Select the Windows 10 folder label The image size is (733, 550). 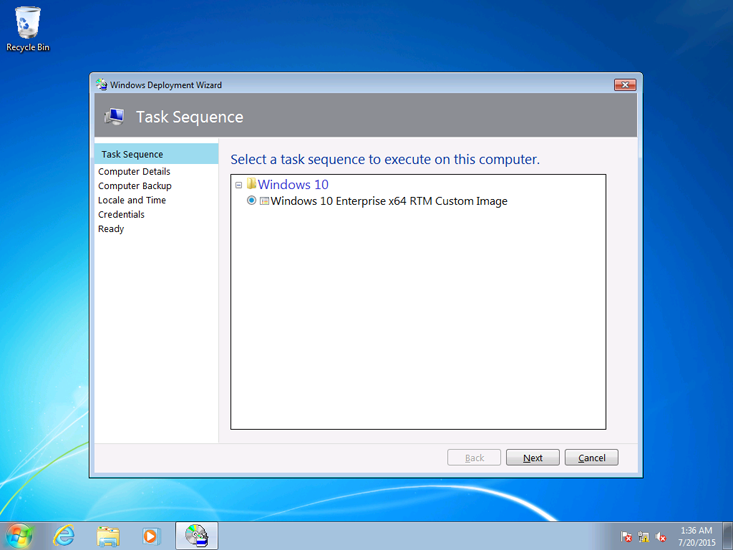[293, 185]
